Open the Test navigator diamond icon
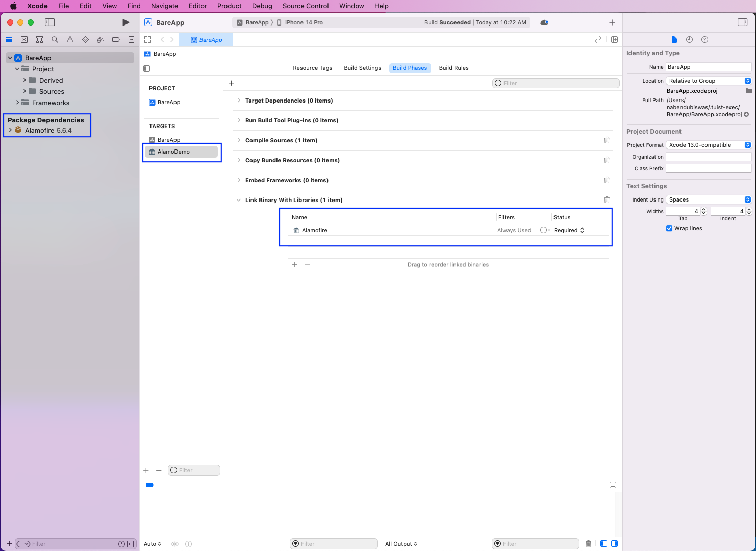The image size is (756, 551). coord(85,40)
